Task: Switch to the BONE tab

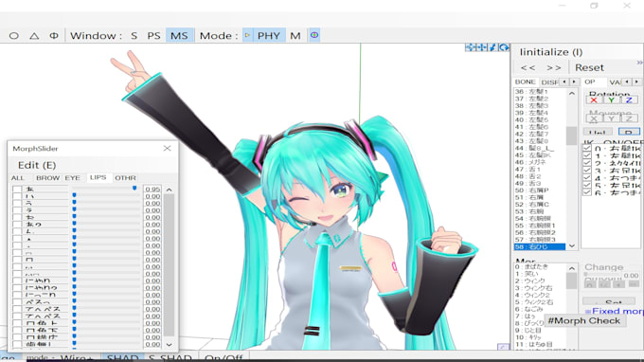Action: coord(525,81)
